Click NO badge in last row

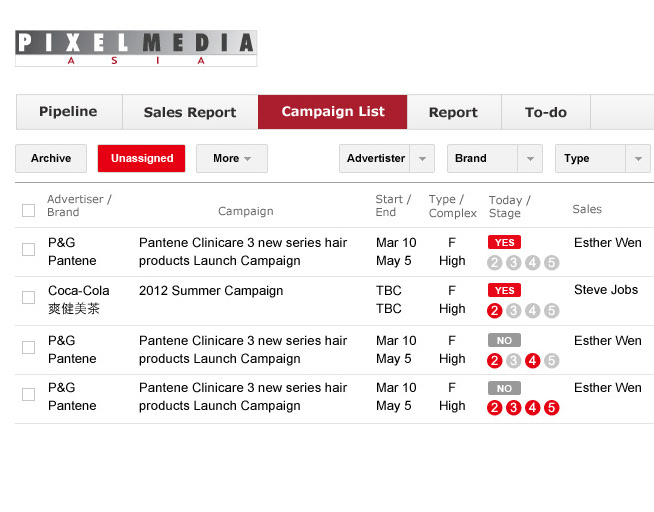[504, 388]
